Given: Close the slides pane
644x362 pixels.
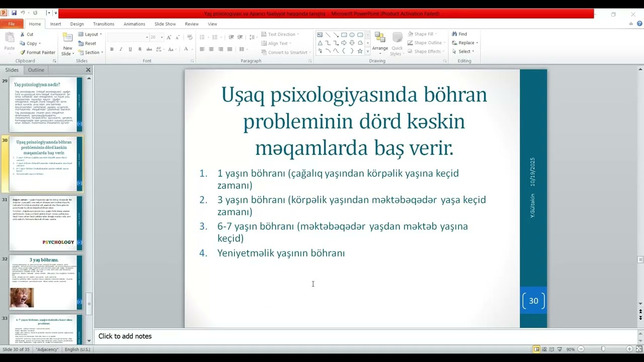Looking at the screenshot, I should click(x=88, y=70).
